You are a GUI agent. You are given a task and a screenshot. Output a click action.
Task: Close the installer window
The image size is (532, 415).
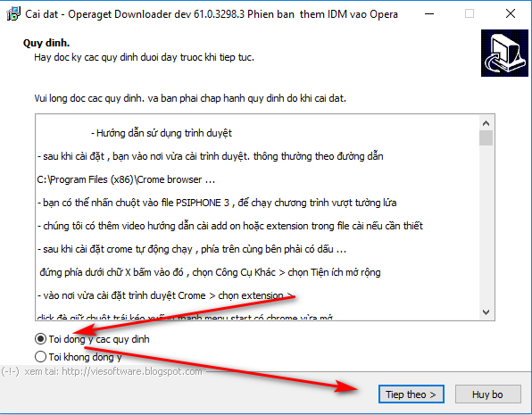point(511,14)
